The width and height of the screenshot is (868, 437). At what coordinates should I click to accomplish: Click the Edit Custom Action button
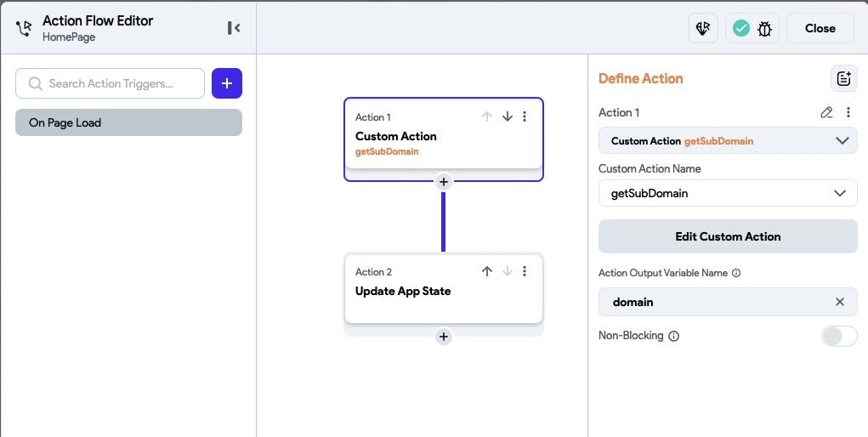click(x=728, y=236)
